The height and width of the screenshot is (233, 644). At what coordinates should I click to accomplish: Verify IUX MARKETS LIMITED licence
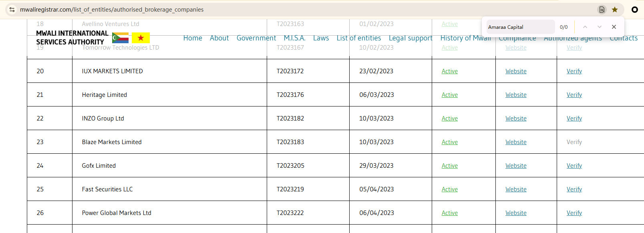(574, 71)
